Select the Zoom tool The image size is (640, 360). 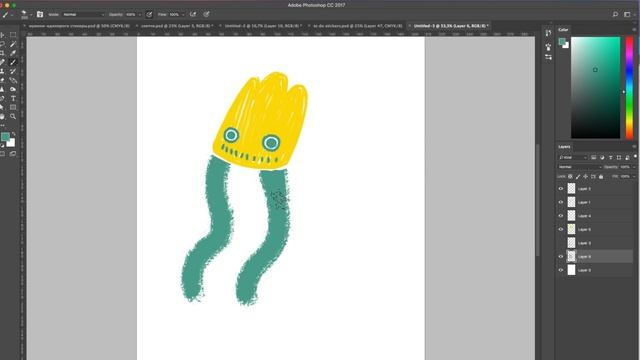pyautogui.click(x=13, y=116)
